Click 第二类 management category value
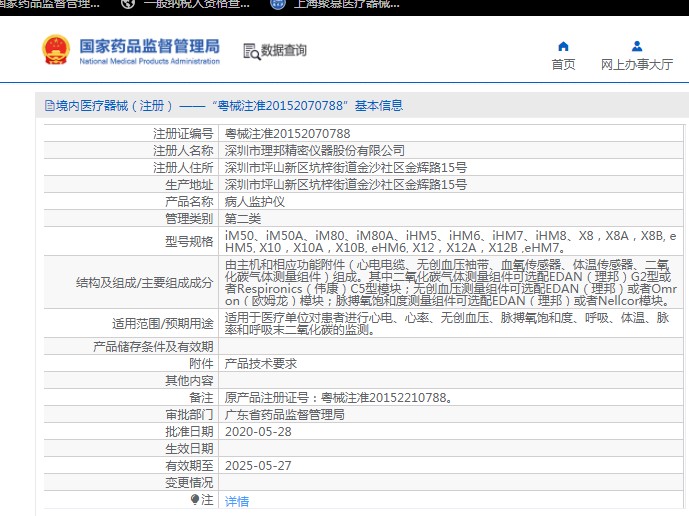 (243, 218)
